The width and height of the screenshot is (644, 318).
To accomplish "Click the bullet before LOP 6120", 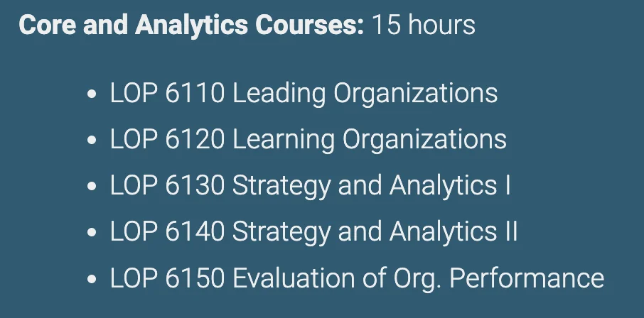I will tap(91, 141).
